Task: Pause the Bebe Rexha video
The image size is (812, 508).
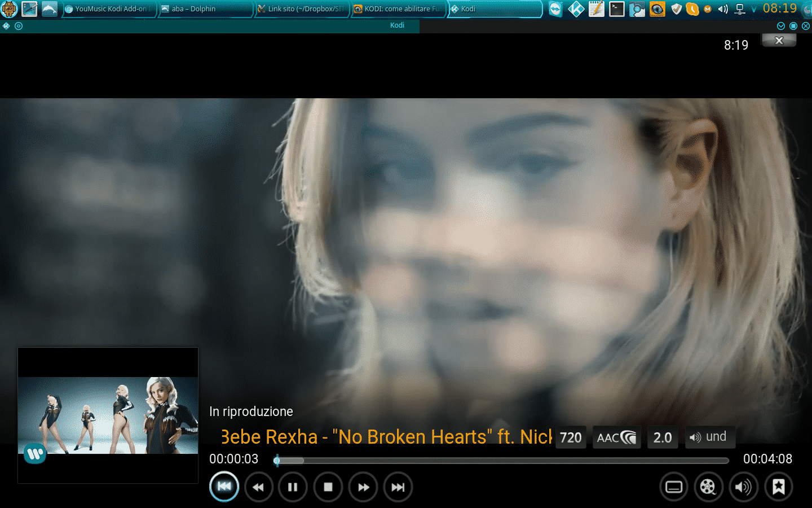Action: pos(293,487)
